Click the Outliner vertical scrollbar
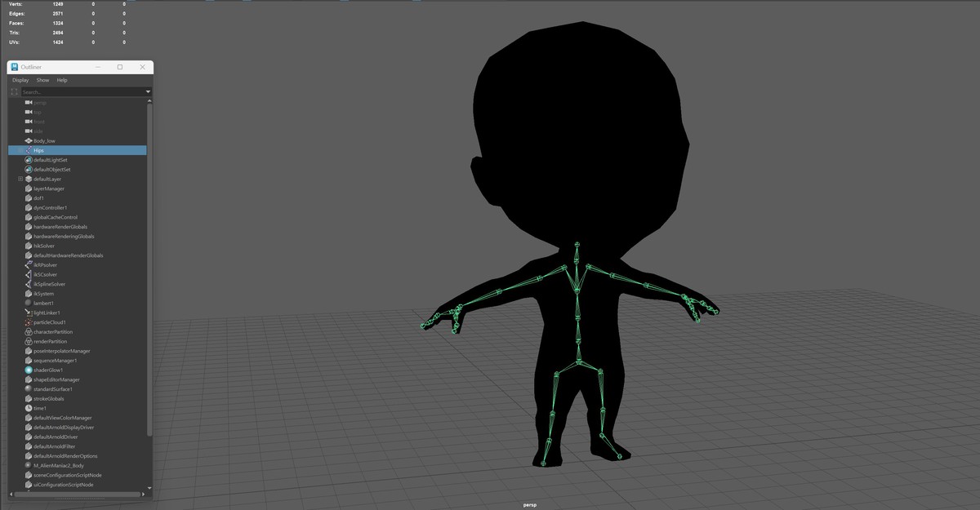The height and width of the screenshot is (510, 980). tap(149, 268)
